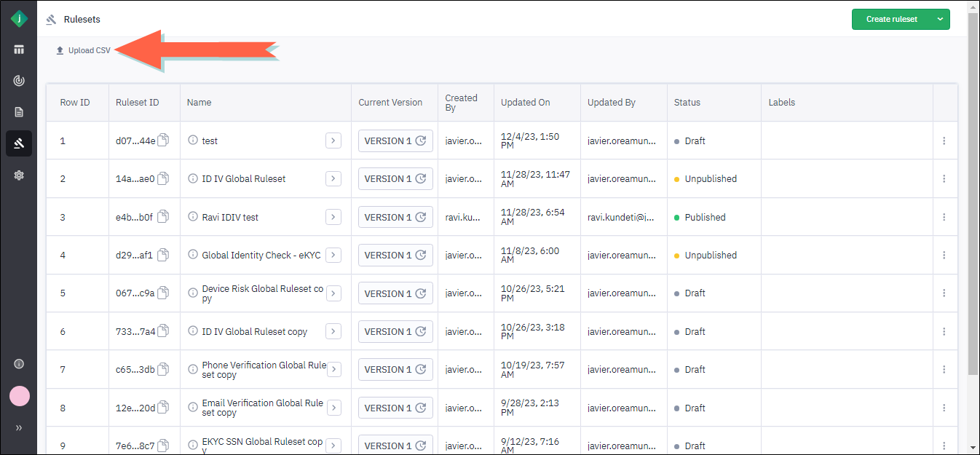Show info for Email Verification Global Ruleset copy
This screenshot has height=455, width=980.
coord(193,407)
